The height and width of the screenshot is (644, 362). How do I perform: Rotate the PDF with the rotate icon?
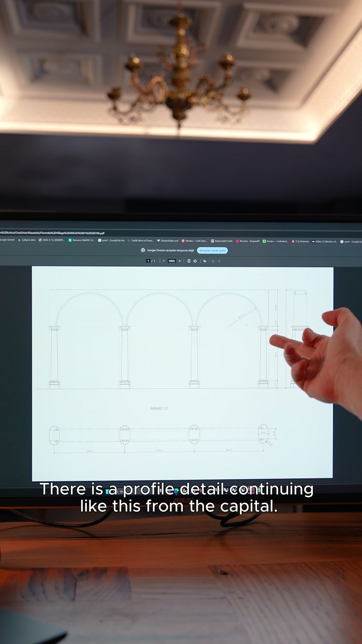click(x=195, y=261)
